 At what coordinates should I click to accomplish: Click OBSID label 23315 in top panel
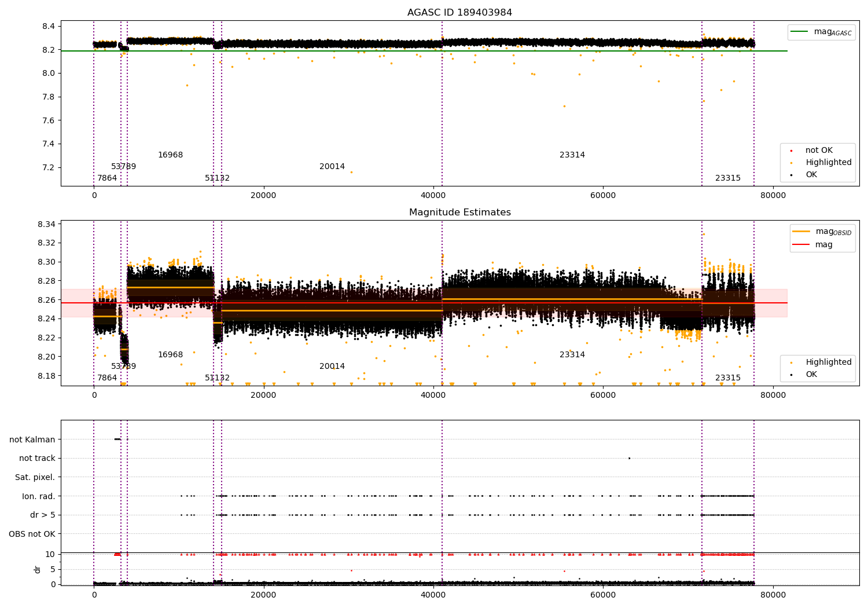pos(728,178)
